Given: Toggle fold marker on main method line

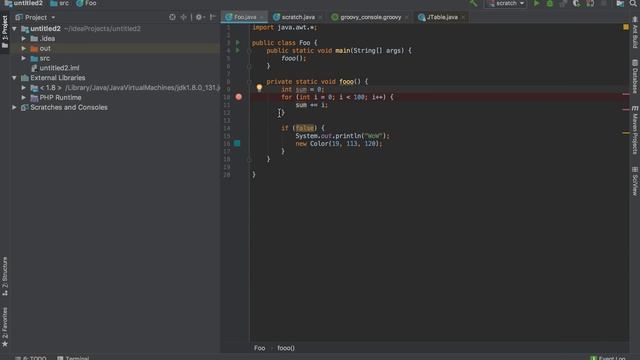Looking at the screenshot, I should pyautogui.click(x=249, y=51).
